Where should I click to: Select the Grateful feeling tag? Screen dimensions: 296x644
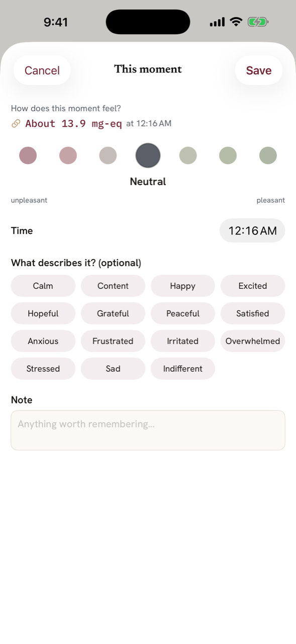tap(113, 313)
